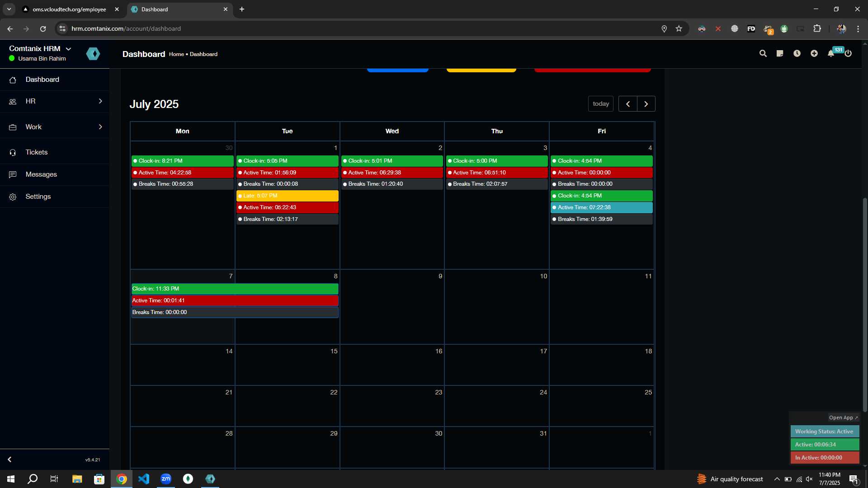Click the clock timer icon in header
Image resolution: width=868 pixels, height=488 pixels.
(x=797, y=54)
